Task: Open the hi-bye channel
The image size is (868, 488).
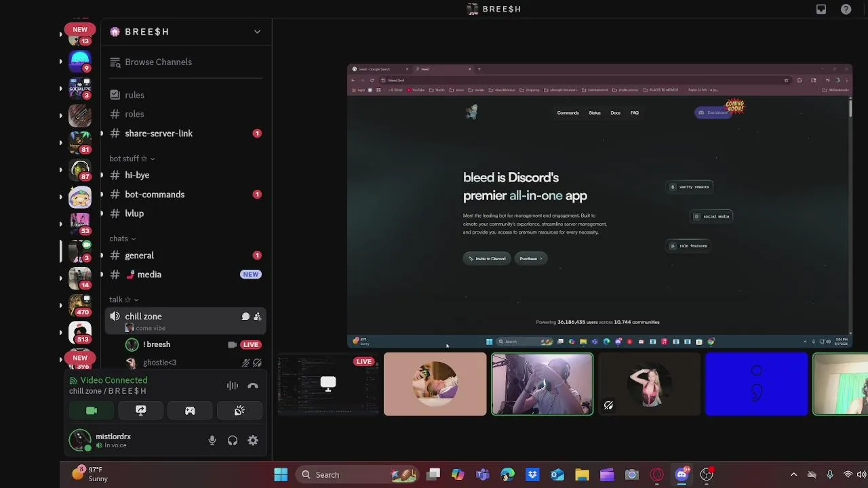Action: (186, 175)
